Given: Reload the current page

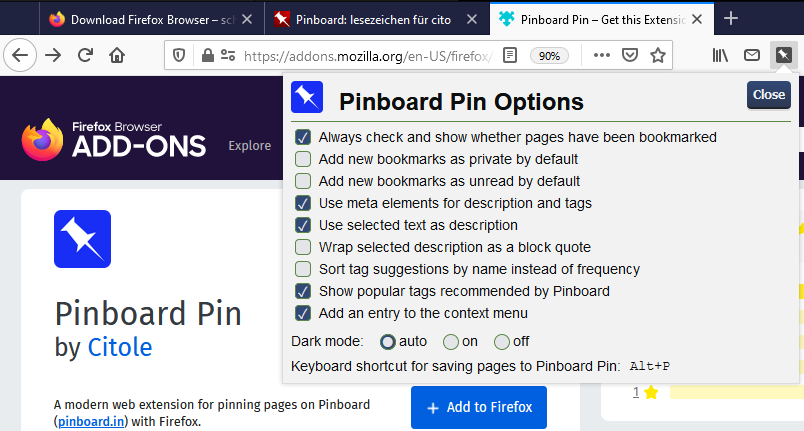Looking at the screenshot, I should coord(85,55).
